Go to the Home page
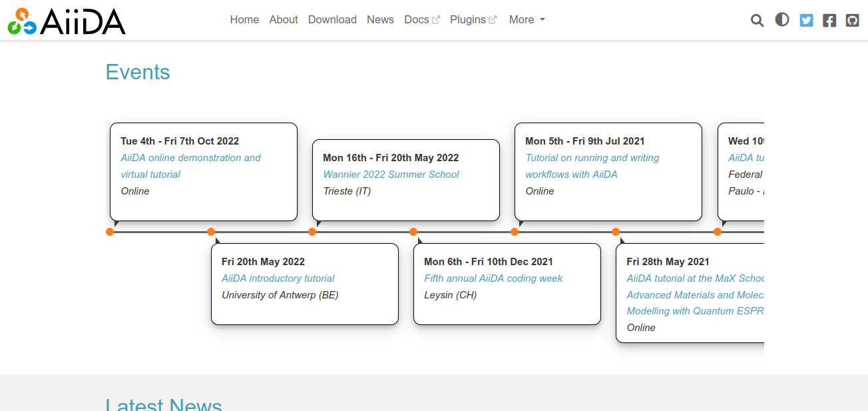This screenshot has height=411, width=868. (244, 20)
